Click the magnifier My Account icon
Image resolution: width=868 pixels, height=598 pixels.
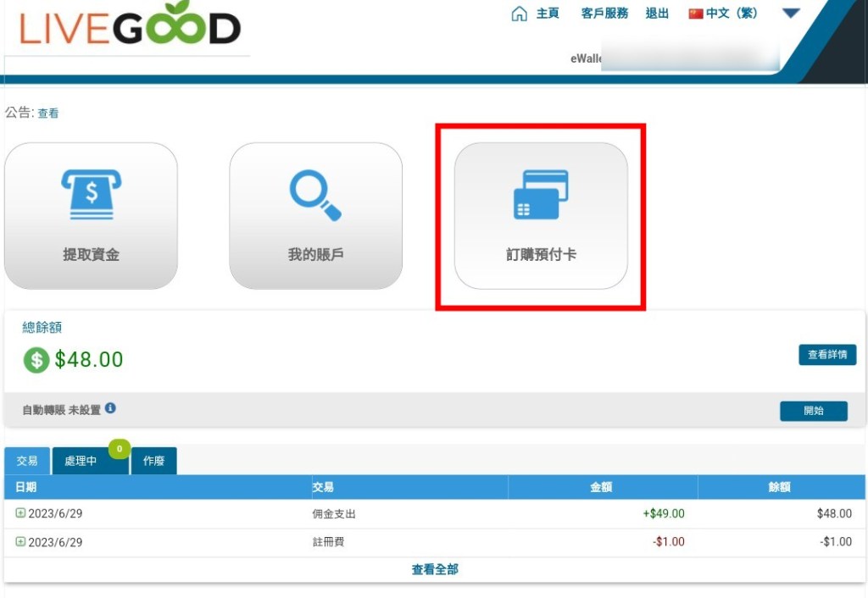(x=315, y=195)
